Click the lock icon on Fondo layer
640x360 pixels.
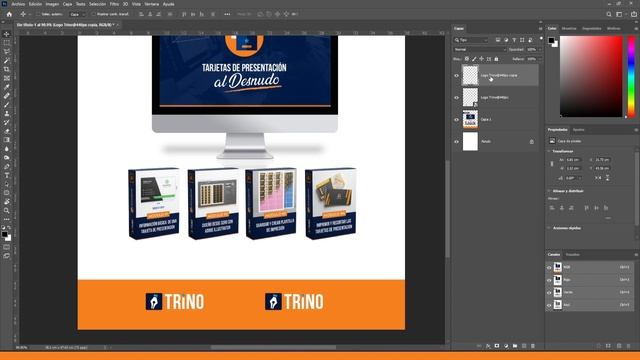click(531, 142)
